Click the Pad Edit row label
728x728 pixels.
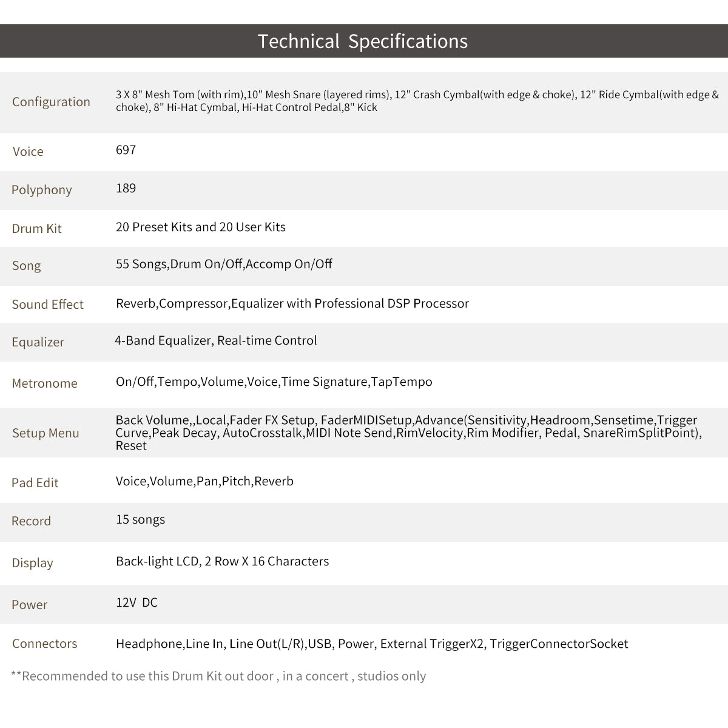tap(35, 483)
